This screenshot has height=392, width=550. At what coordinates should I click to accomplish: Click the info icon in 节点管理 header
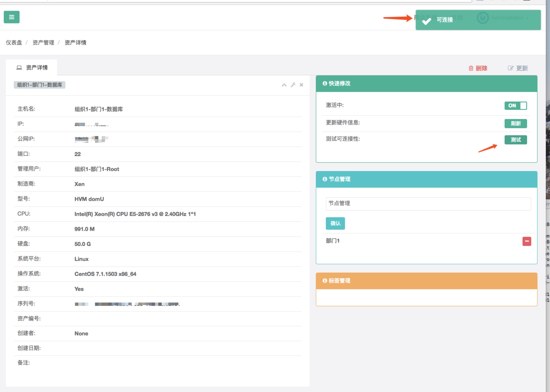point(325,179)
